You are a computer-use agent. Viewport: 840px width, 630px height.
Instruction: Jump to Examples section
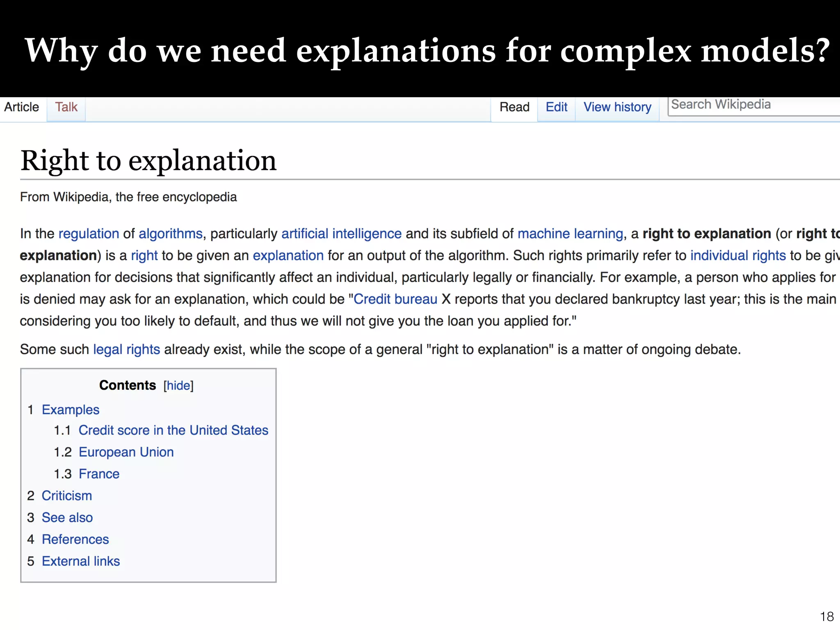[x=71, y=410]
